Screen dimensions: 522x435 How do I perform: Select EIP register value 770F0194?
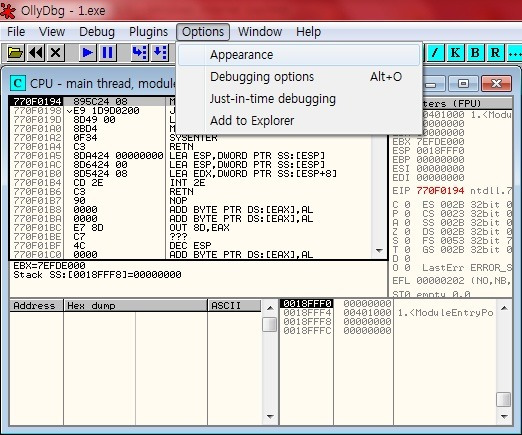[440, 191]
